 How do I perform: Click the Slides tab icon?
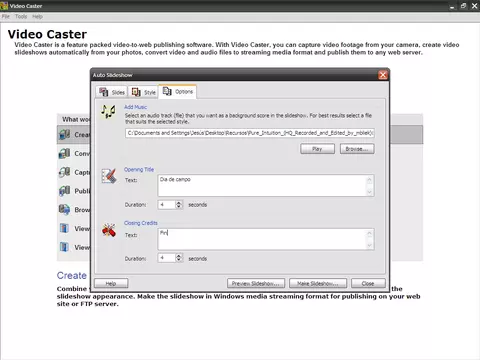[x=104, y=92]
